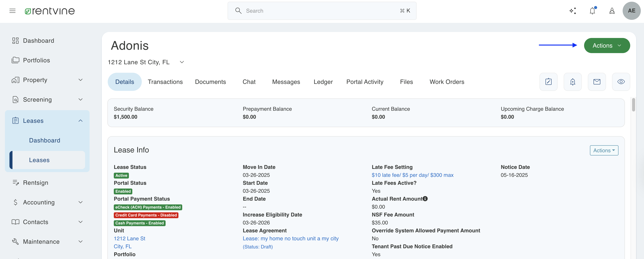Open the AE user avatar menu
The image size is (644, 259).
(x=631, y=11)
